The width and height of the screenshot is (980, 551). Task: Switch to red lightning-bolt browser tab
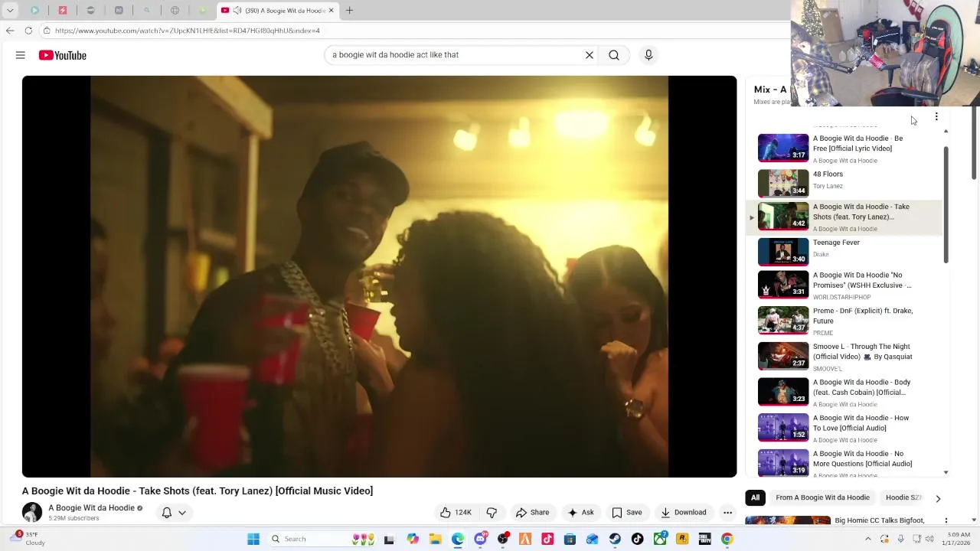point(63,11)
